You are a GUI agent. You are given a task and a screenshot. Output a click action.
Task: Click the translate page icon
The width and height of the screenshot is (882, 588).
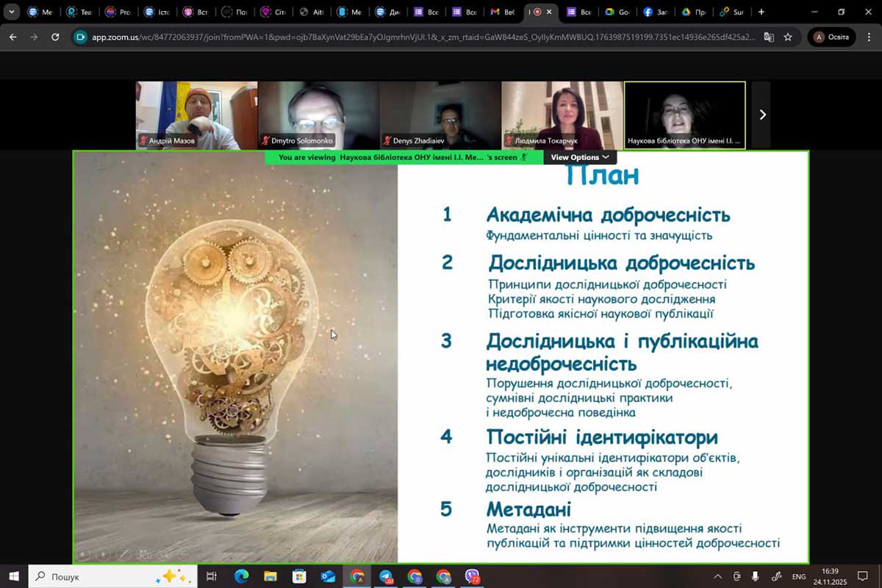pyautogui.click(x=769, y=37)
